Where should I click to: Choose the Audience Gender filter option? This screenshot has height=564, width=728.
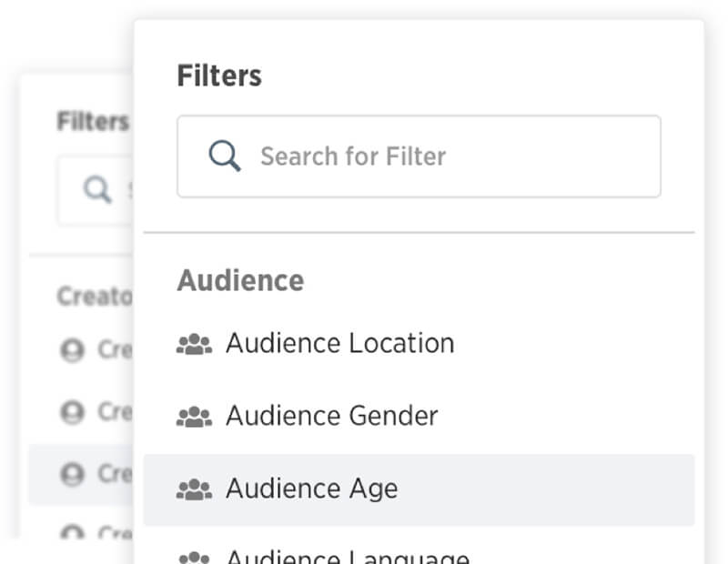click(x=419, y=416)
